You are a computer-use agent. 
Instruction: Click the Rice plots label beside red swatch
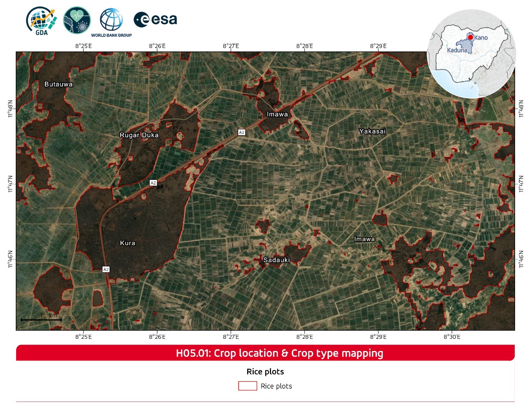coord(276,386)
